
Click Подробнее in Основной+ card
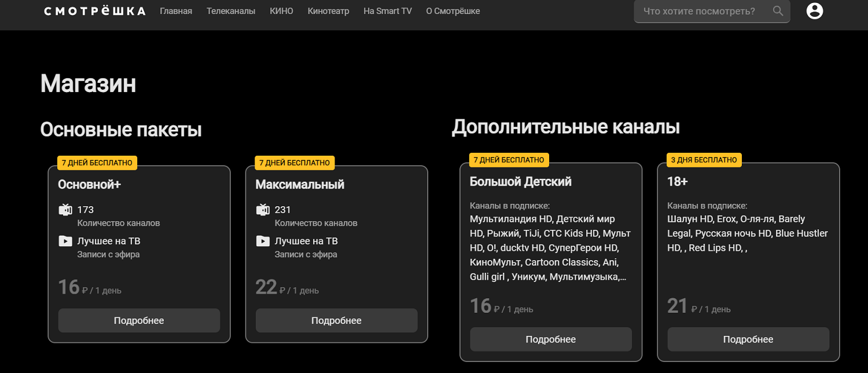tap(139, 320)
